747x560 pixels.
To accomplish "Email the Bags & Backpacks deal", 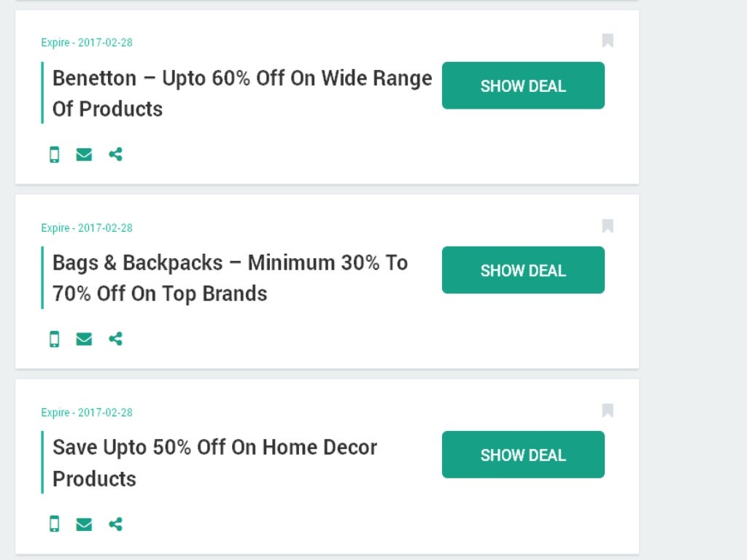I will click(84, 339).
